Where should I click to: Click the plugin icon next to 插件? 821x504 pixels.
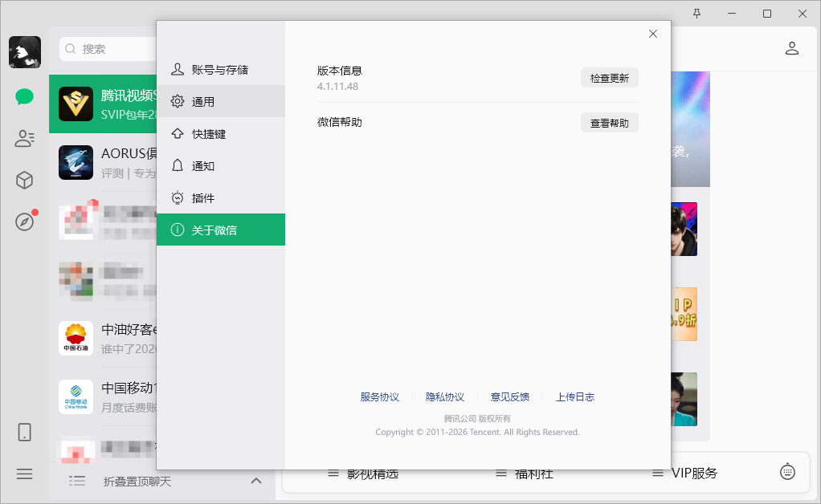178,197
